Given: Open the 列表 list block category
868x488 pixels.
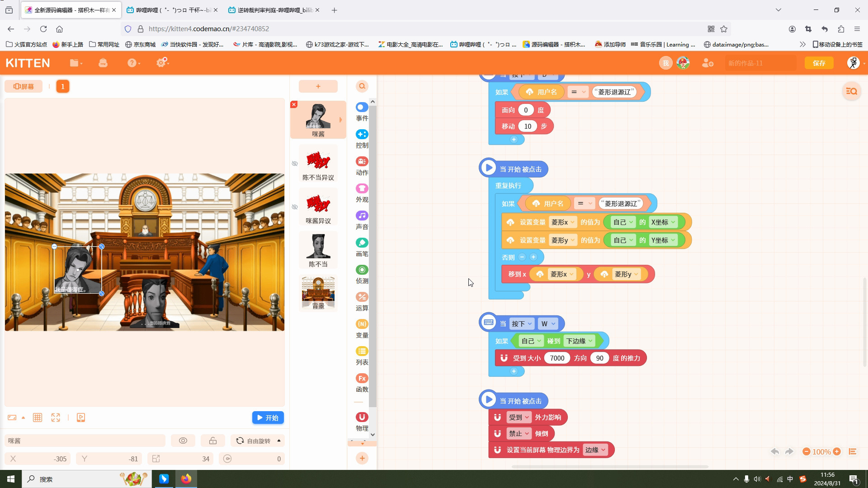Looking at the screenshot, I should point(362,356).
